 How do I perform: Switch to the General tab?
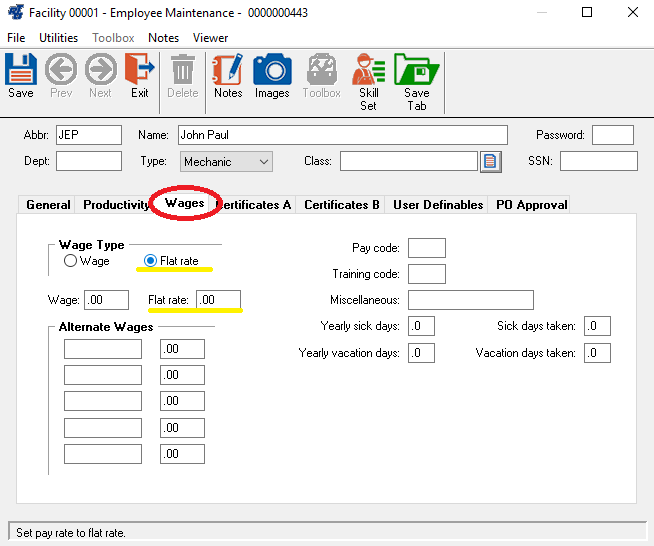48,205
